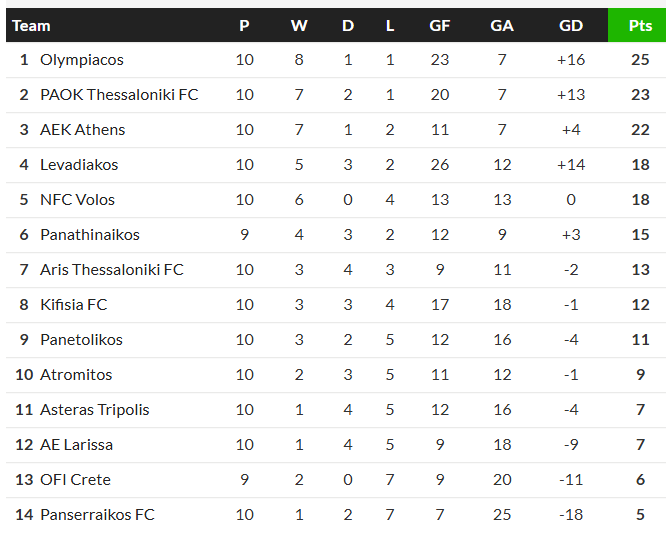Click the Olympiacos team name
Image resolution: width=666 pixels, height=542 pixels.
[x=82, y=60]
